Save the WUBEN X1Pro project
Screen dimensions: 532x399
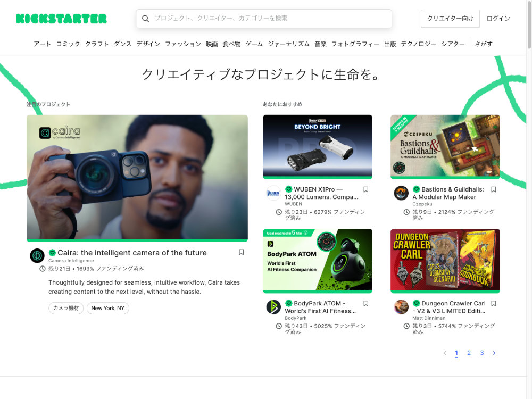pos(365,189)
